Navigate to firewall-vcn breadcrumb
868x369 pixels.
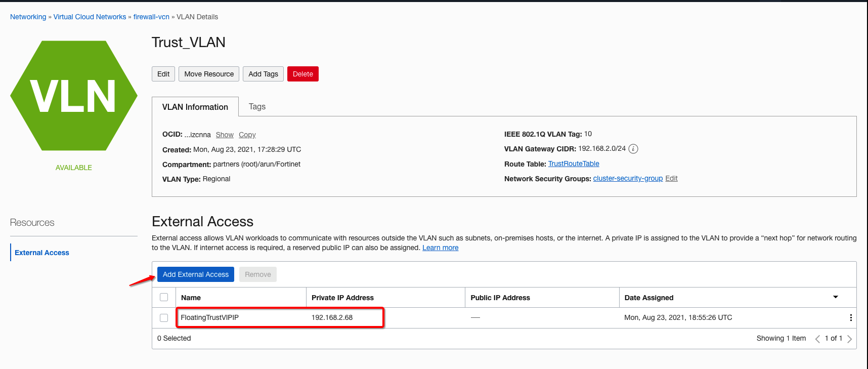(x=151, y=17)
